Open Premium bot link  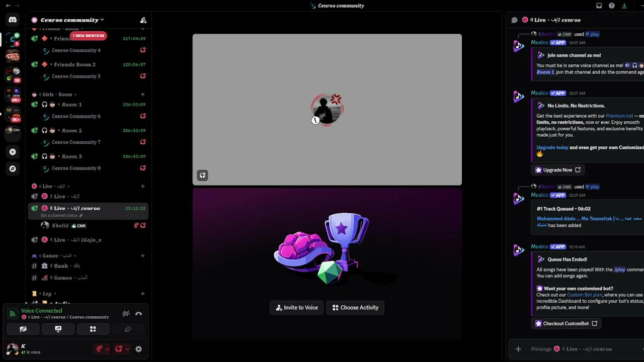point(619,116)
